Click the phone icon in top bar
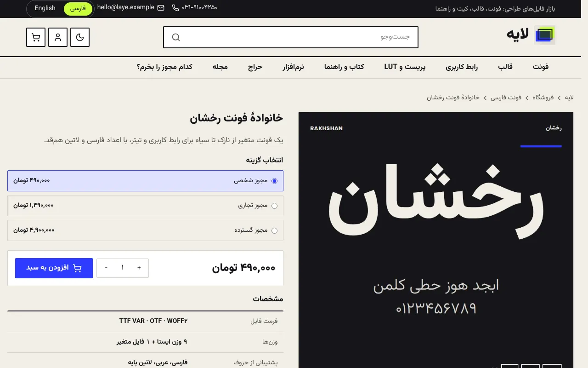The height and width of the screenshot is (368, 588). point(175,8)
